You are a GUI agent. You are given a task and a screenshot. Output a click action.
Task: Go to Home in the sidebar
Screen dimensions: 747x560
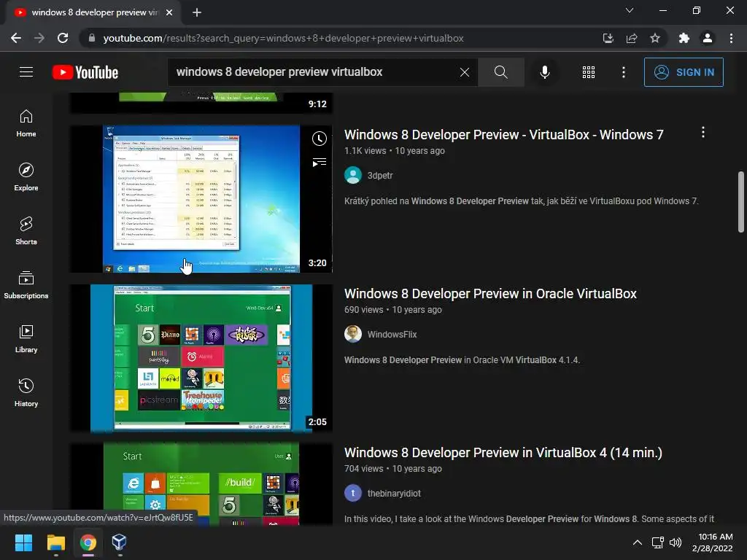pos(26,123)
